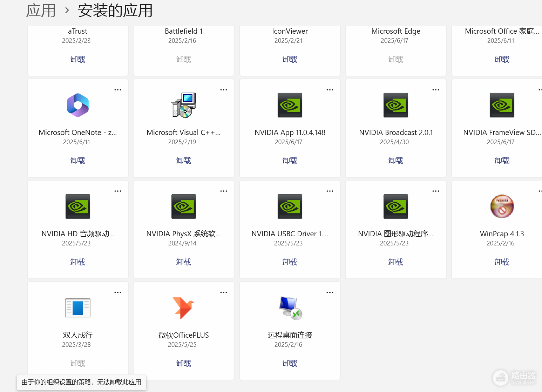Click the 2025/2/19 install date
Image resolution: width=542 pixels, height=392 pixels.
(182, 142)
